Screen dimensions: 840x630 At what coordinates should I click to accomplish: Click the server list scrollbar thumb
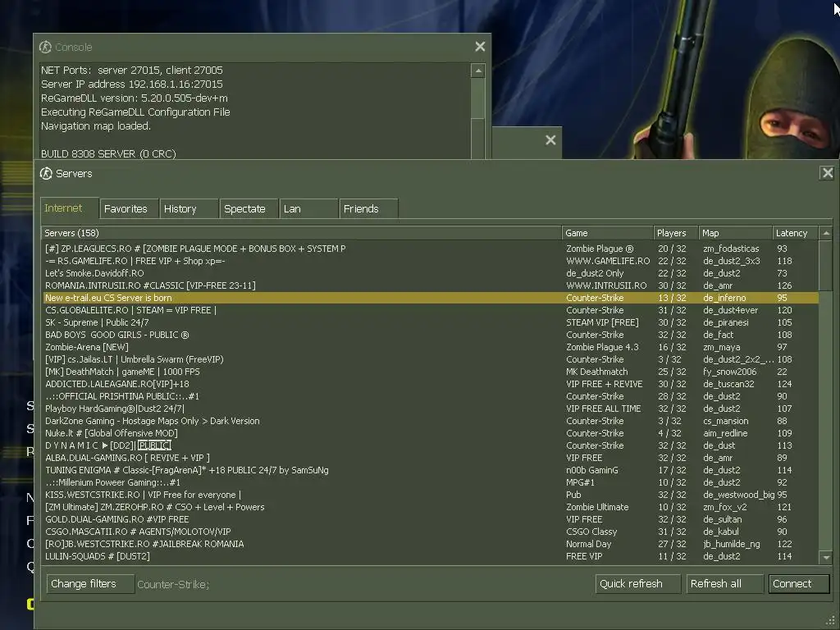825,265
